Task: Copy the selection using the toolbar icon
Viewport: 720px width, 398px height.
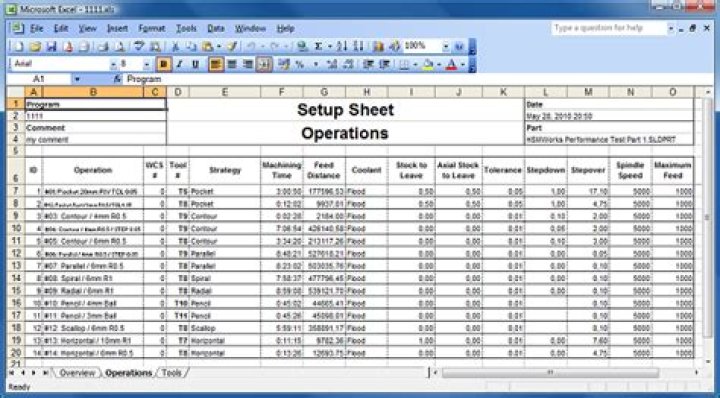Action: (191, 46)
